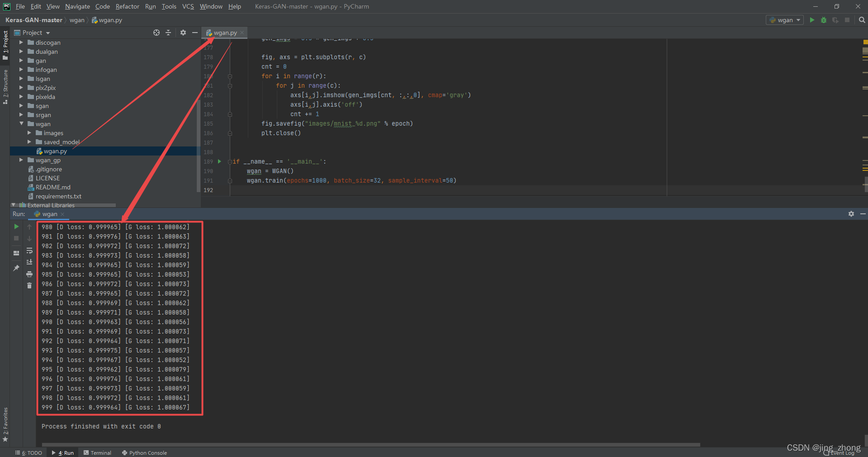
Task: Minimize the Run tool window
Action: [863, 214]
